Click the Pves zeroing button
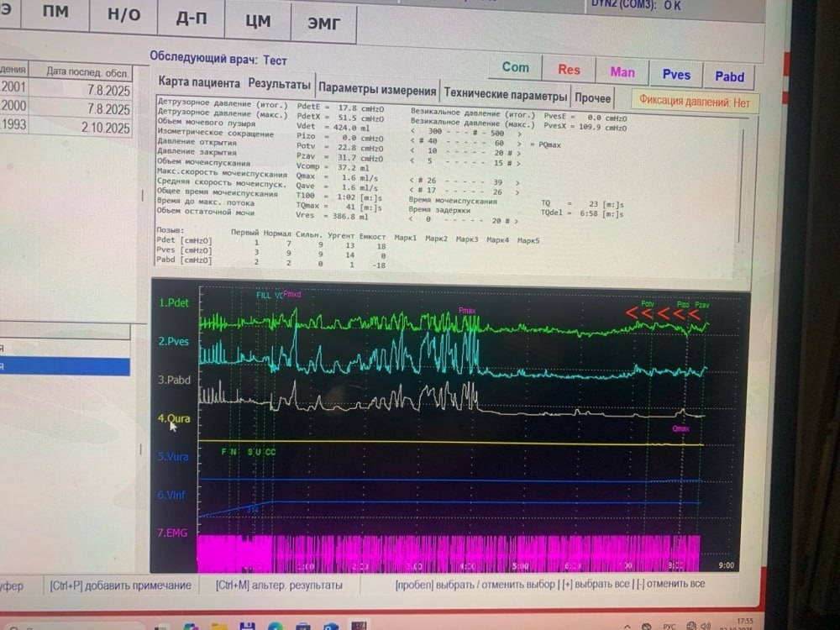 coord(675,75)
